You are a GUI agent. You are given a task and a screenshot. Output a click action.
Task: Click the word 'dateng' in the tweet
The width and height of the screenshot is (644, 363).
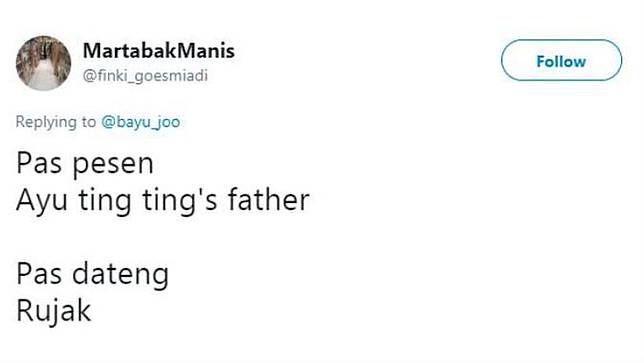click(x=120, y=275)
